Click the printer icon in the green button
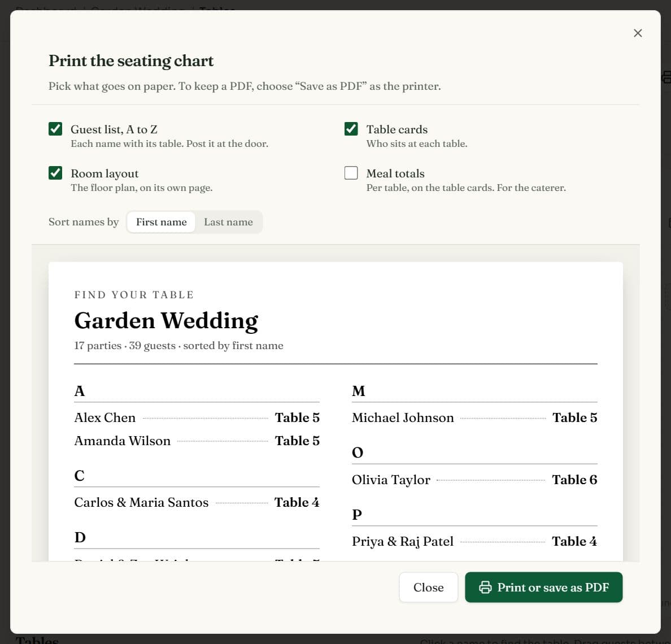The width and height of the screenshot is (671, 644). point(485,587)
